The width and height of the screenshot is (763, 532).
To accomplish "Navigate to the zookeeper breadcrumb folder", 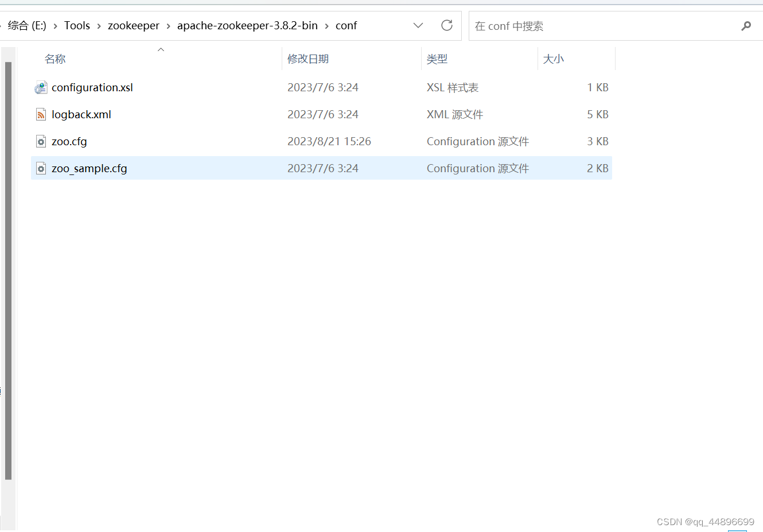I will pos(133,25).
